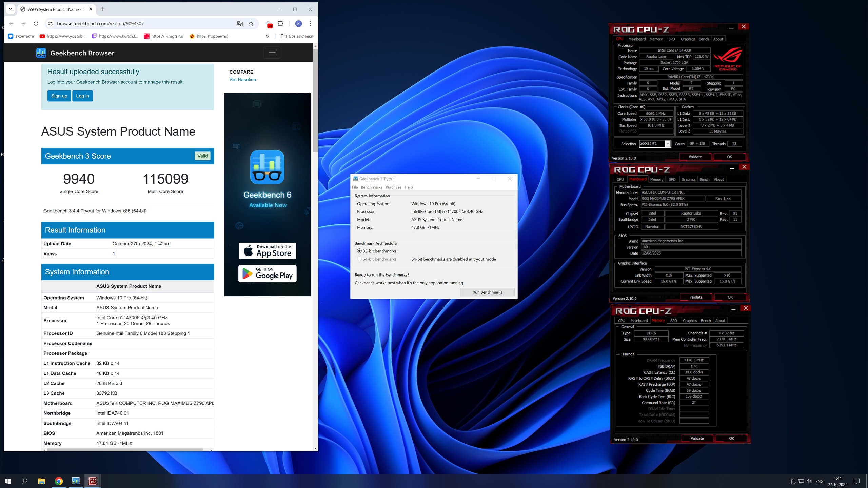Image resolution: width=868 pixels, height=488 pixels.
Task: Close the ASUS System Product Name tab
Action: pyautogui.click(x=91, y=9)
